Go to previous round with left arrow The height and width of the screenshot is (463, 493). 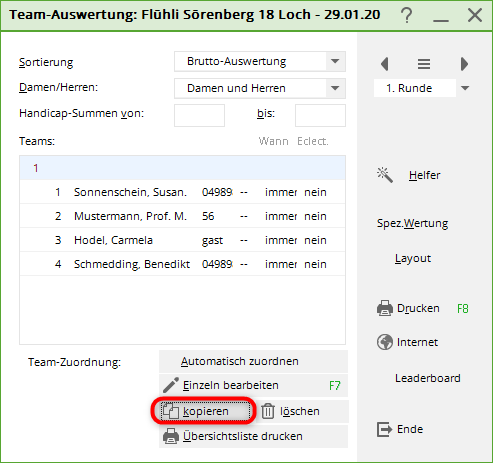point(385,64)
